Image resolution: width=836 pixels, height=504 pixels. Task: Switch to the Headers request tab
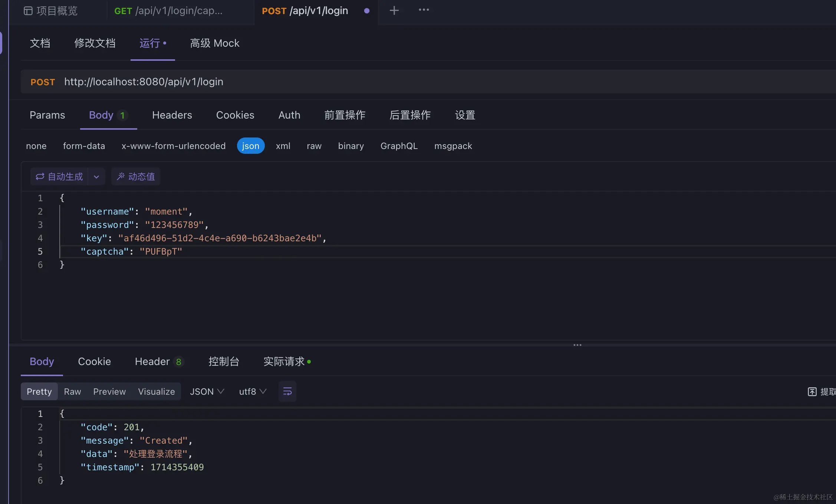(172, 115)
